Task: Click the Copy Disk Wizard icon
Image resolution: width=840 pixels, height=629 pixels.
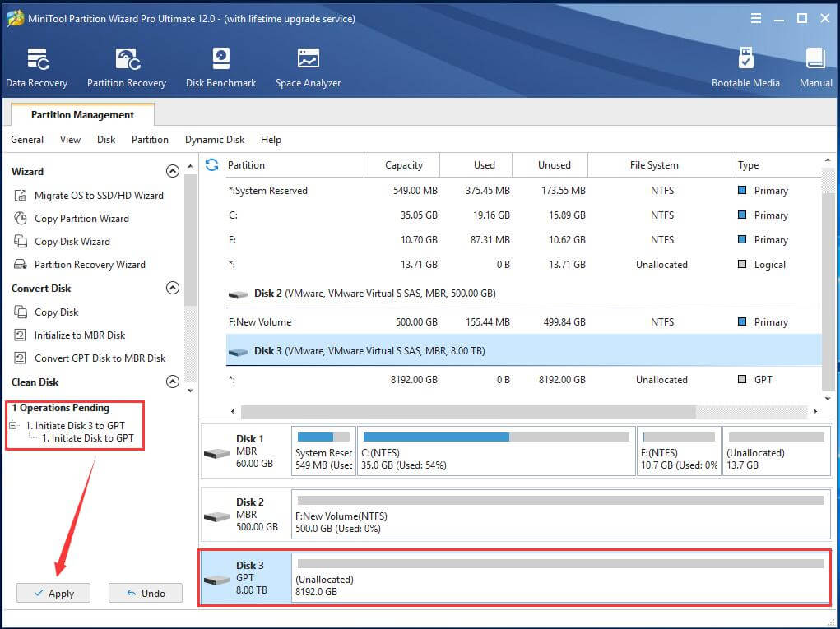Action: tap(20, 242)
